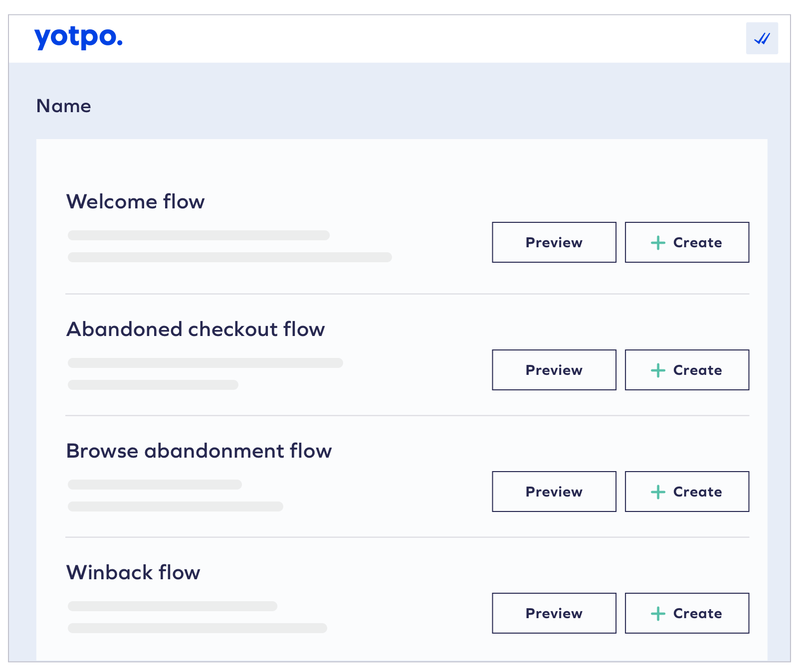Preview the Browse abandonment flow

click(554, 492)
